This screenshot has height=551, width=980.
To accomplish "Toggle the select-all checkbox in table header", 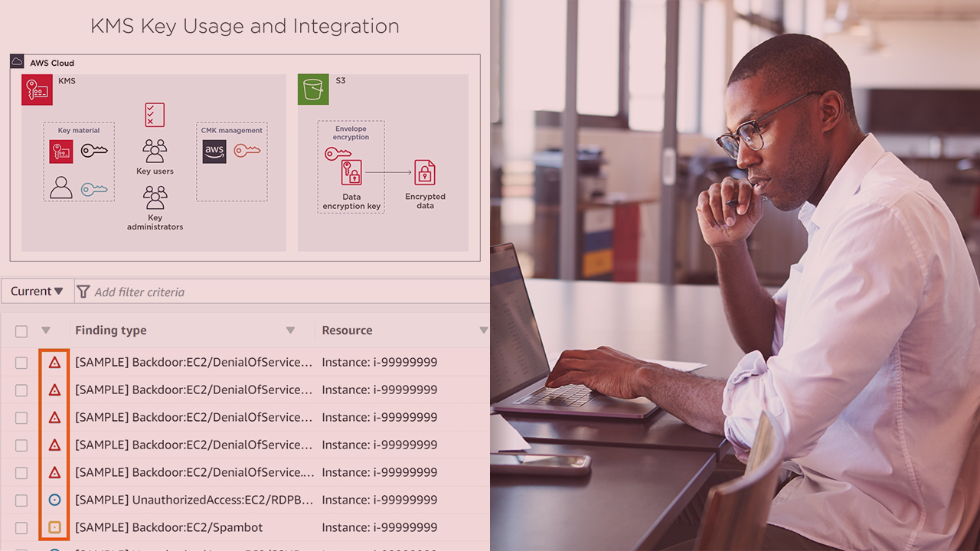I will (21, 331).
